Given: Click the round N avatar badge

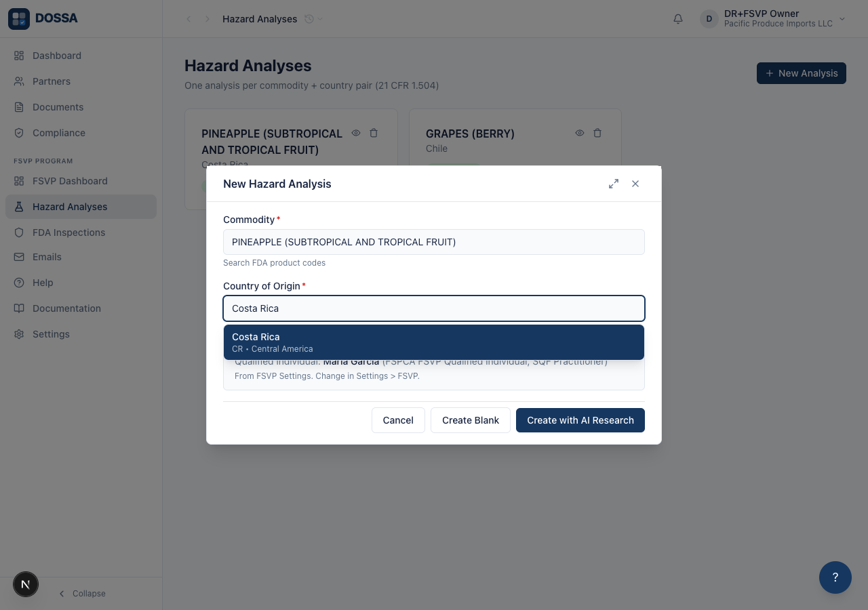Looking at the screenshot, I should (26, 584).
